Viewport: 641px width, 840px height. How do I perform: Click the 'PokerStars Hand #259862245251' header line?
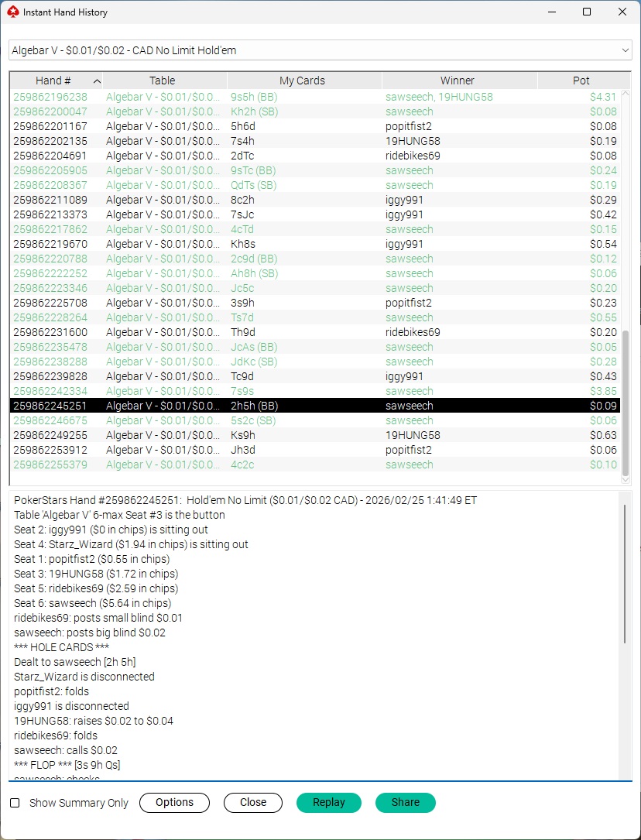[x=245, y=500]
